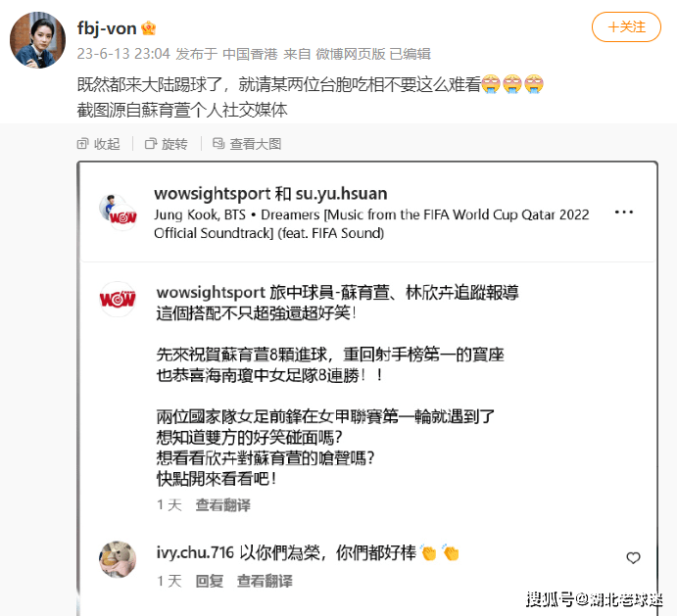Like ivy.chu.716's comment with heart icon
This screenshot has height=616, width=677.
tap(633, 558)
